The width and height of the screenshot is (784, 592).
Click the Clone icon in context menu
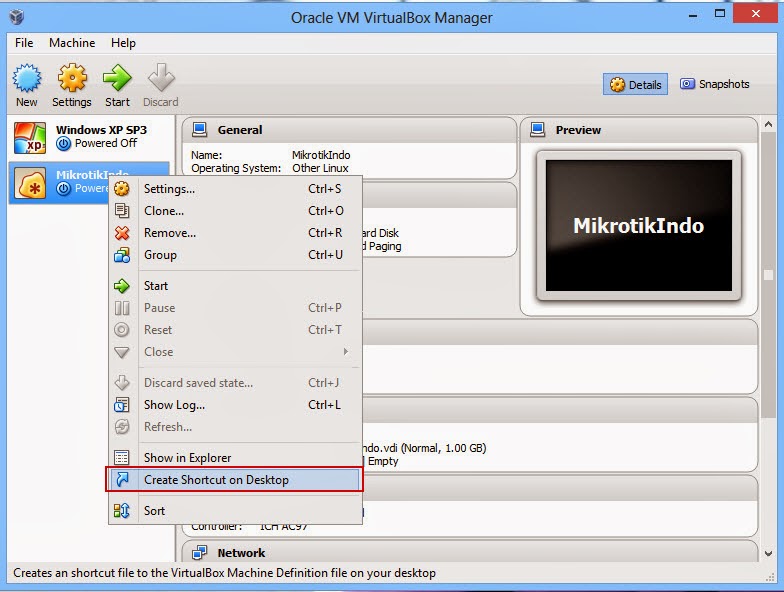click(122, 211)
